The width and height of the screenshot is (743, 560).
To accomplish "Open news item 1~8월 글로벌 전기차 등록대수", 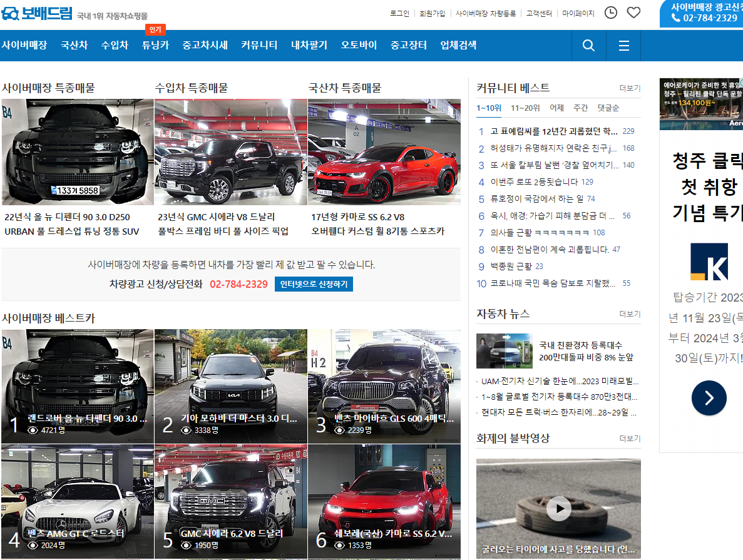I will coord(559,397).
